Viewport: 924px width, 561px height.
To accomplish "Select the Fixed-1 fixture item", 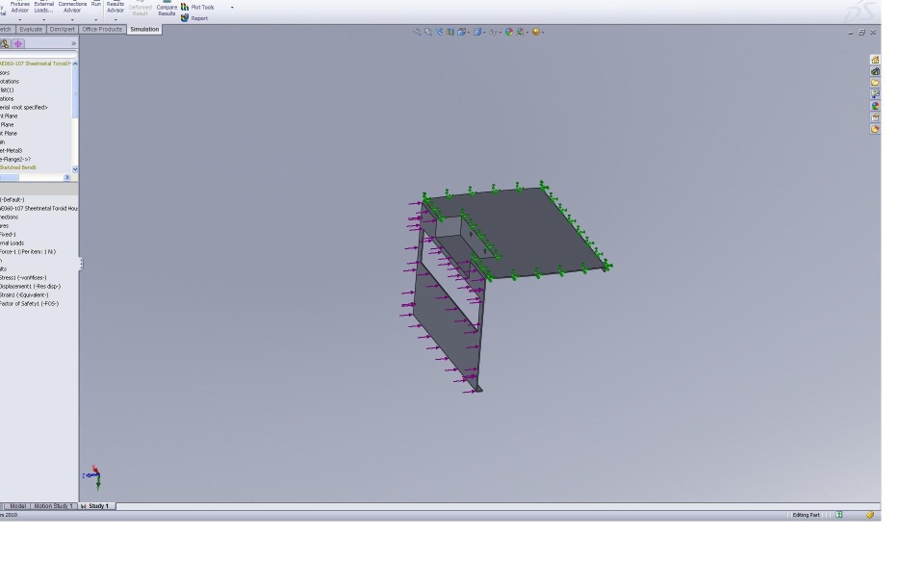I will tap(9, 235).
